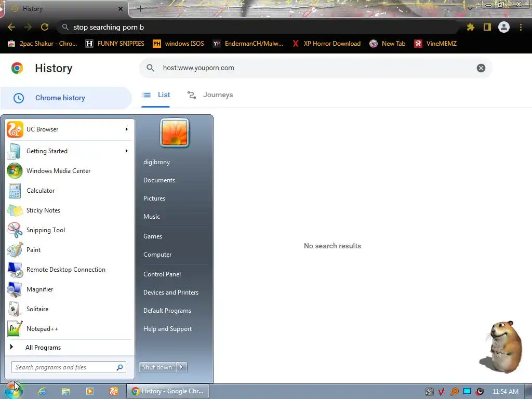Open the windows ISOS bookmark
Viewport: 532px width, 399px height.
pos(179,44)
